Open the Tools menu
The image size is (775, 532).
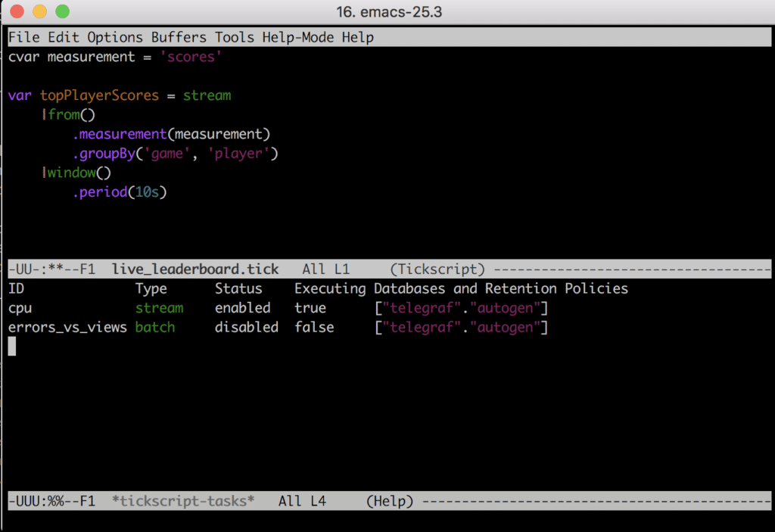[235, 37]
